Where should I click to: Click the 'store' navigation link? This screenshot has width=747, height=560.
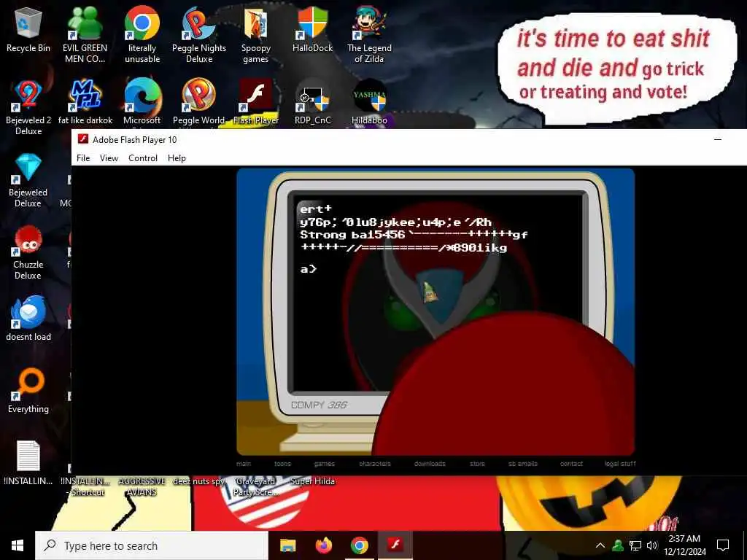[477, 463]
